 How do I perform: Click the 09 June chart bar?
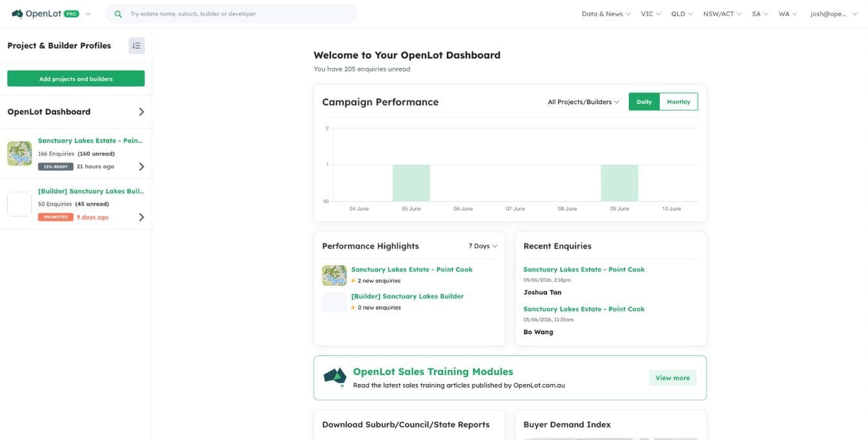click(x=620, y=183)
